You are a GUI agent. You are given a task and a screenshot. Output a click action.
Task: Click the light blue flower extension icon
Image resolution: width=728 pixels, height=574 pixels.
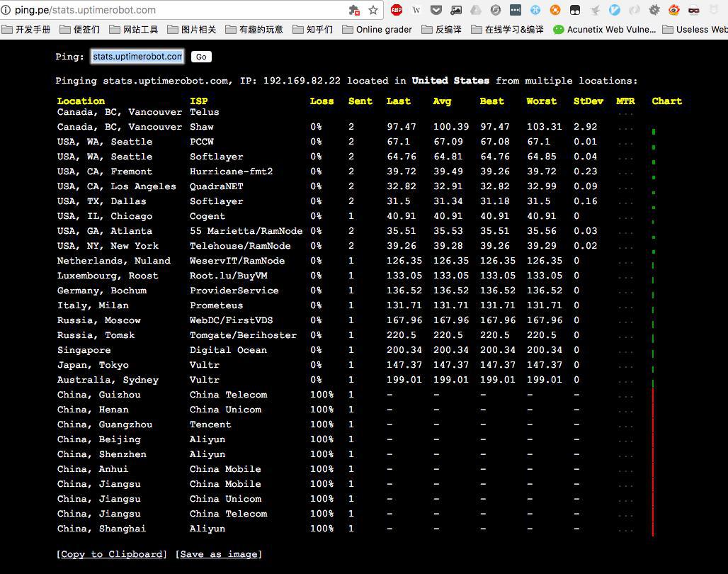pos(535,10)
